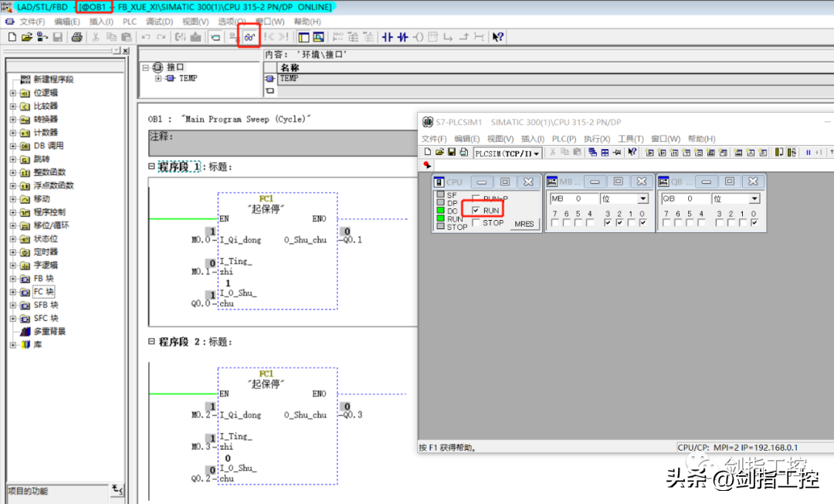
Task: Toggle the RUN checkbox in CPU panel
Action: click(476, 210)
